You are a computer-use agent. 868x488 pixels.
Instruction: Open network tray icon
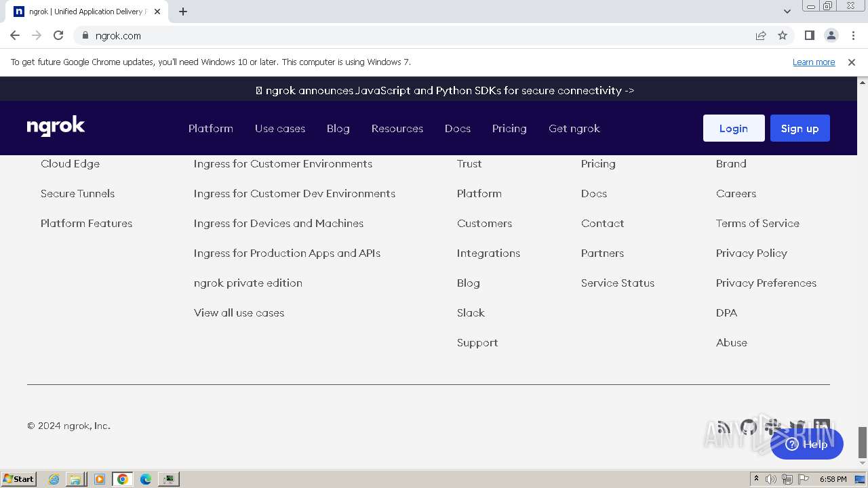787,479
